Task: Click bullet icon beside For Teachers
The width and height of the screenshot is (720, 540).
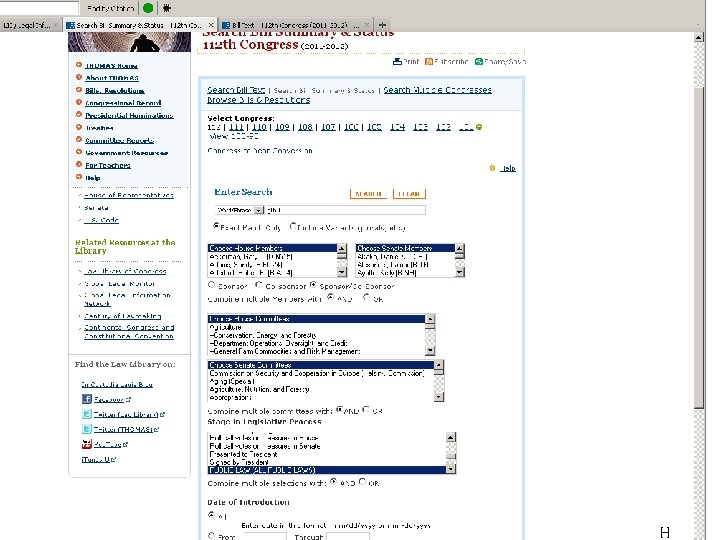Action: (79, 164)
